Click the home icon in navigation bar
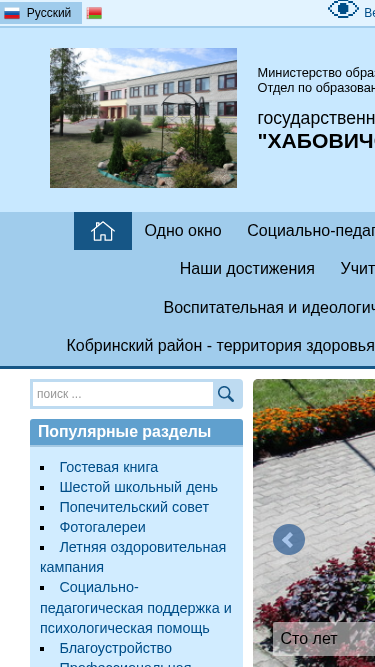The height and width of the screenshot is (667, 375). coord(103,231)
